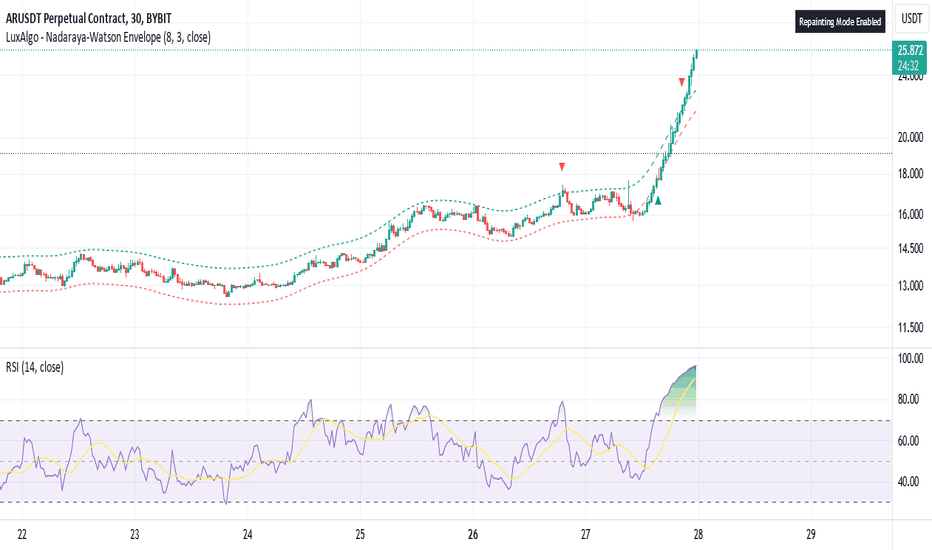This screenshot has width=932, height=550.
Task: Click the candle countdown timer 24:32
Action: [908, 66]
